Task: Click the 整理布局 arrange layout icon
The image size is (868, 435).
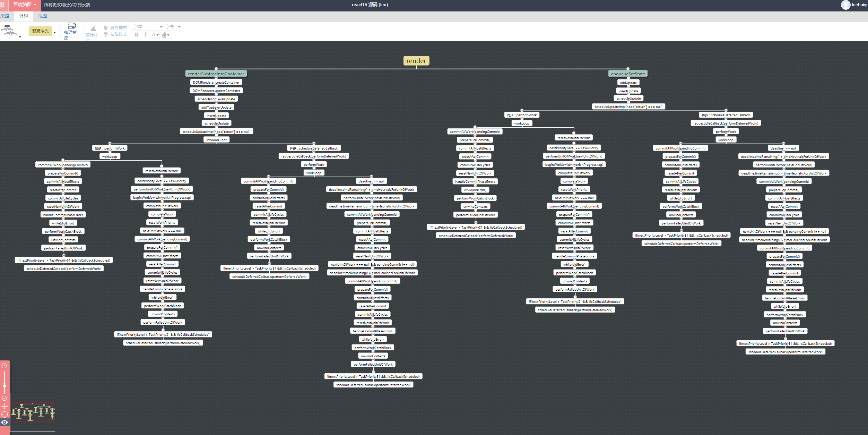Action: [72, 26]
